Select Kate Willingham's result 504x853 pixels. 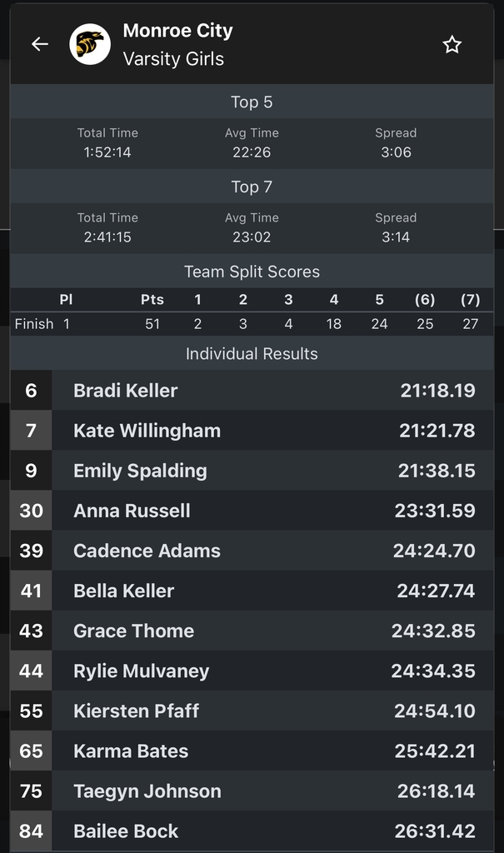(252, 431)
